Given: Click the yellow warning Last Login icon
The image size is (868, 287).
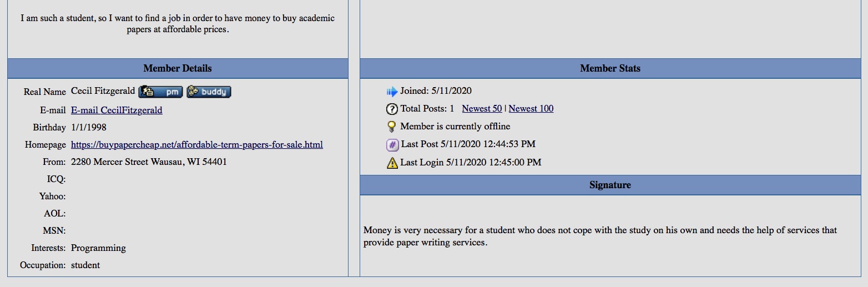Looking at the screenshot, I should point(392,163).
